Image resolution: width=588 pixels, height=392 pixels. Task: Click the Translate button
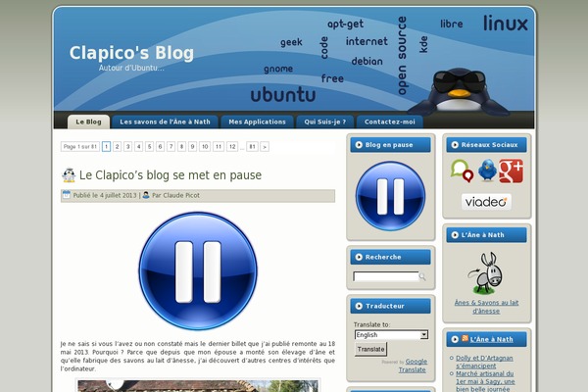pos(370,349)
